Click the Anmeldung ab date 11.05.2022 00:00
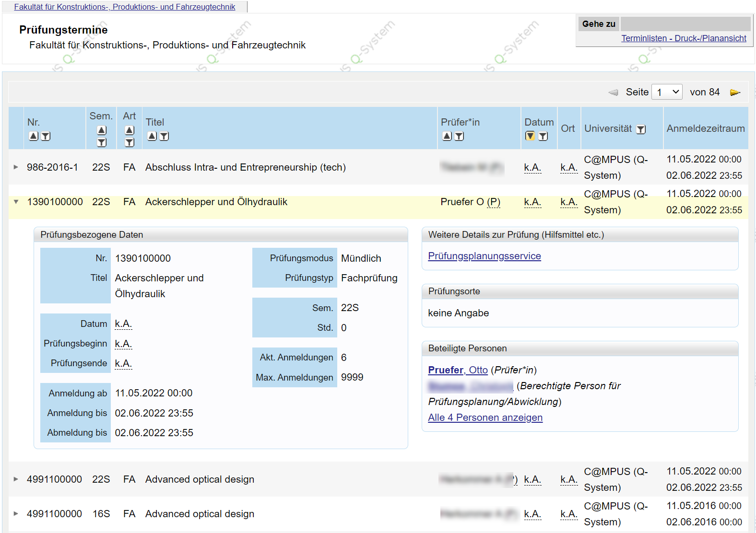756x533 pixels. tap(154, 393)
